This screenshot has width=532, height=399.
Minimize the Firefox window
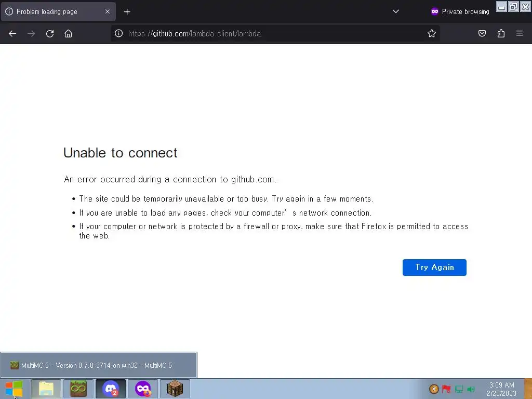point(501,6)
